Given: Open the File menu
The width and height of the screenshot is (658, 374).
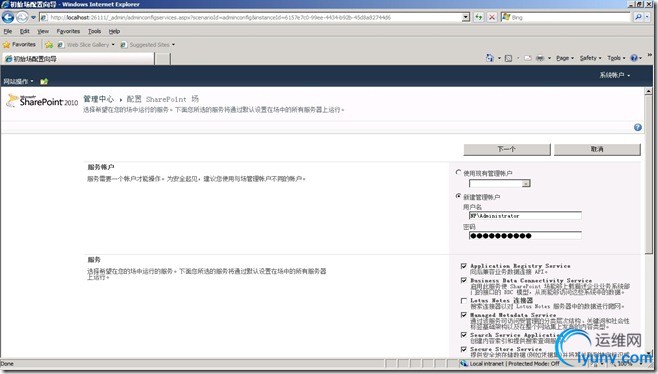Looking at the screenshot, I should click(x=8, y=31).
